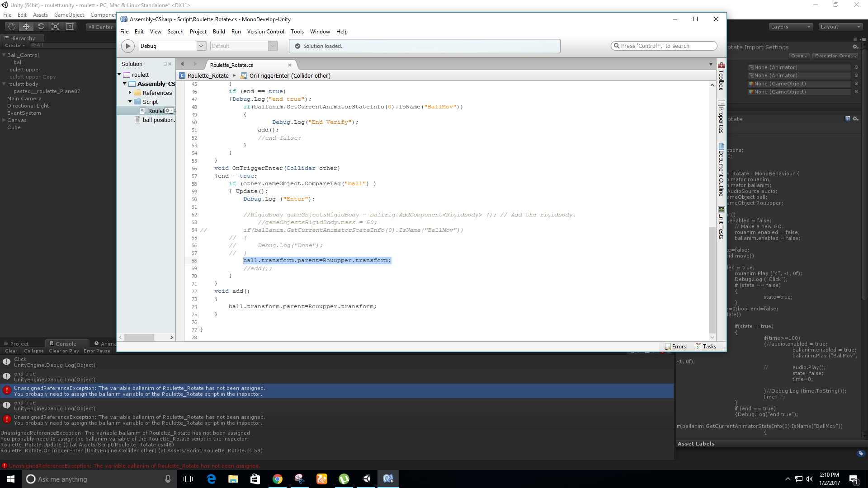Screen dimensions: 868x488
Task: Open File Explorer from the taskbar
Action: (233, 479)
